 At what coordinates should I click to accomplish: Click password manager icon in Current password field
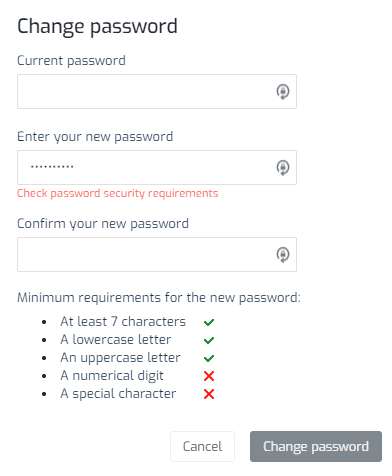pyautogui.click(x=283, y=92)
